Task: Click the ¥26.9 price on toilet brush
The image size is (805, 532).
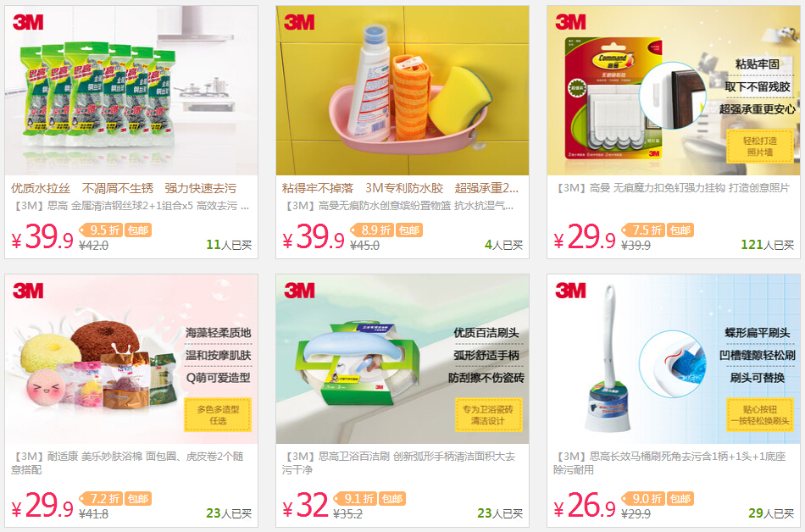Action: 584,506
